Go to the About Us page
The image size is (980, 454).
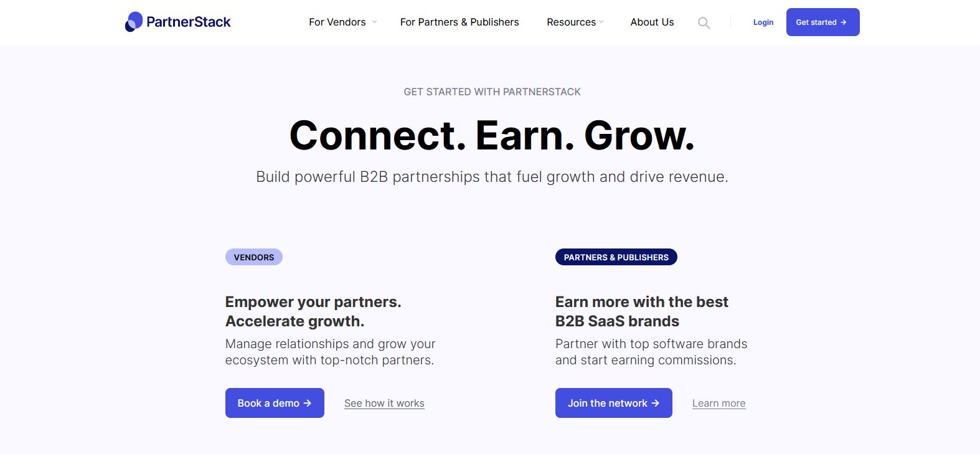652,22
